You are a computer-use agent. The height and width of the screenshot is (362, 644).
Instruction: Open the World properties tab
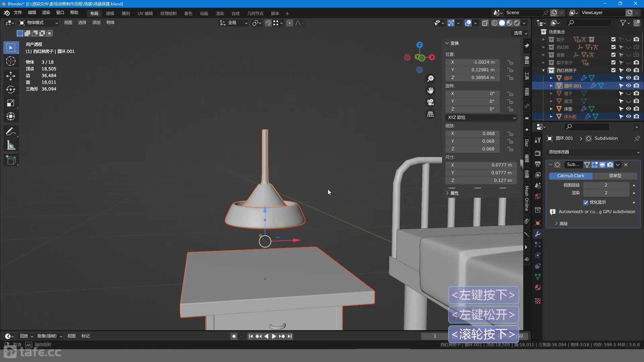(x=538, y=196)
